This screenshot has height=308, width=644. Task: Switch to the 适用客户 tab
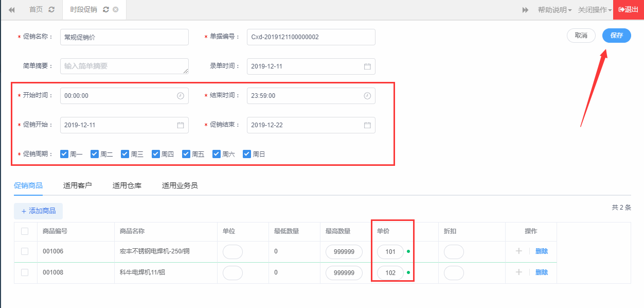tap(78, 185)
